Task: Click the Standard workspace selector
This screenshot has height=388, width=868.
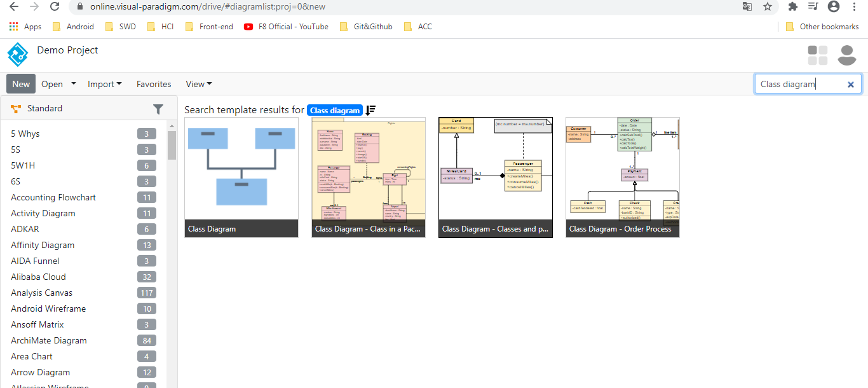Action: 44,108
